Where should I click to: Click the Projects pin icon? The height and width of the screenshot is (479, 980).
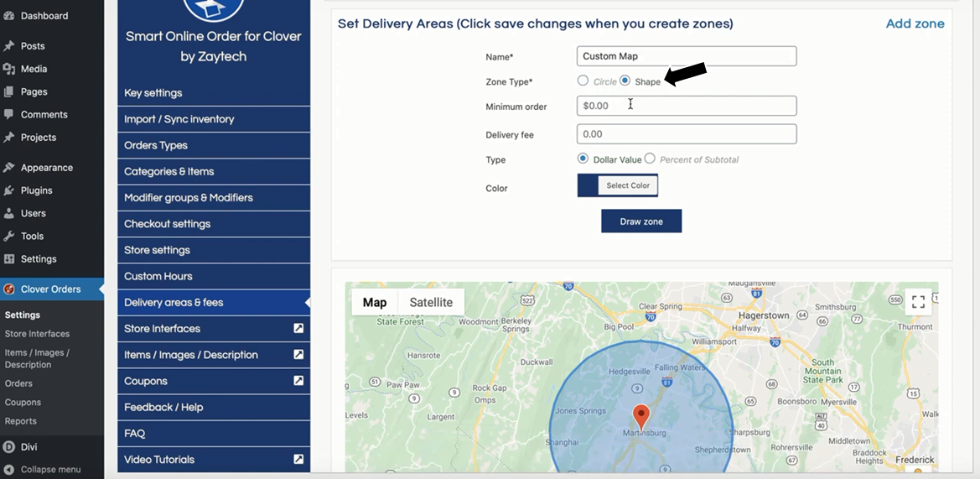8,137
